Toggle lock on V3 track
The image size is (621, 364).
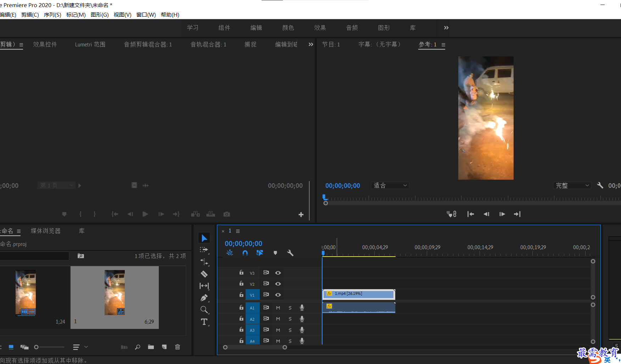tap(241, 273)
